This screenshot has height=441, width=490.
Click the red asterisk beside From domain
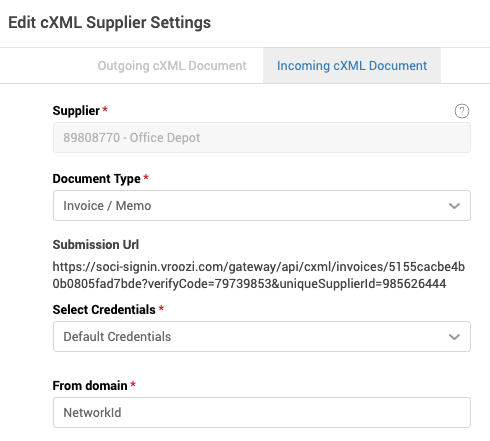coord(133,384)
